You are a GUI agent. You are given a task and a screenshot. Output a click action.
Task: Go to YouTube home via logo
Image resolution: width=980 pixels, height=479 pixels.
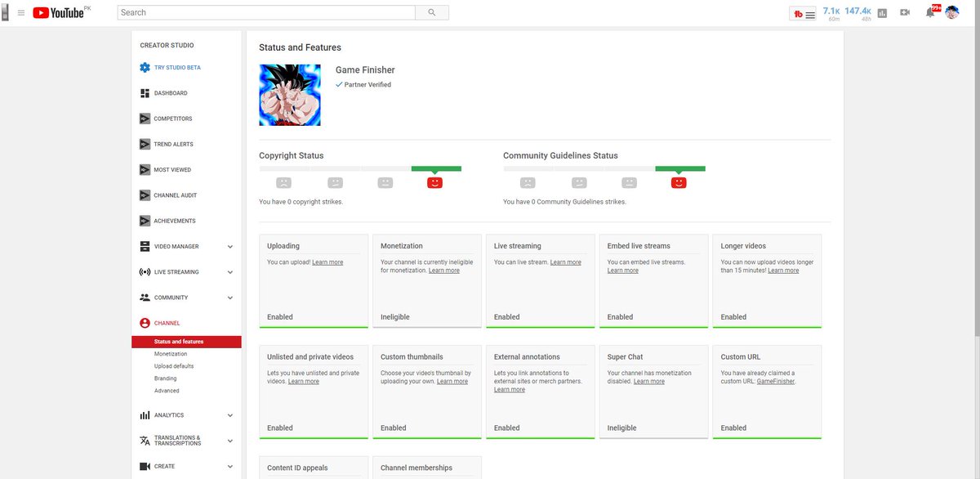pyautogui.click(x=61, y=12)
